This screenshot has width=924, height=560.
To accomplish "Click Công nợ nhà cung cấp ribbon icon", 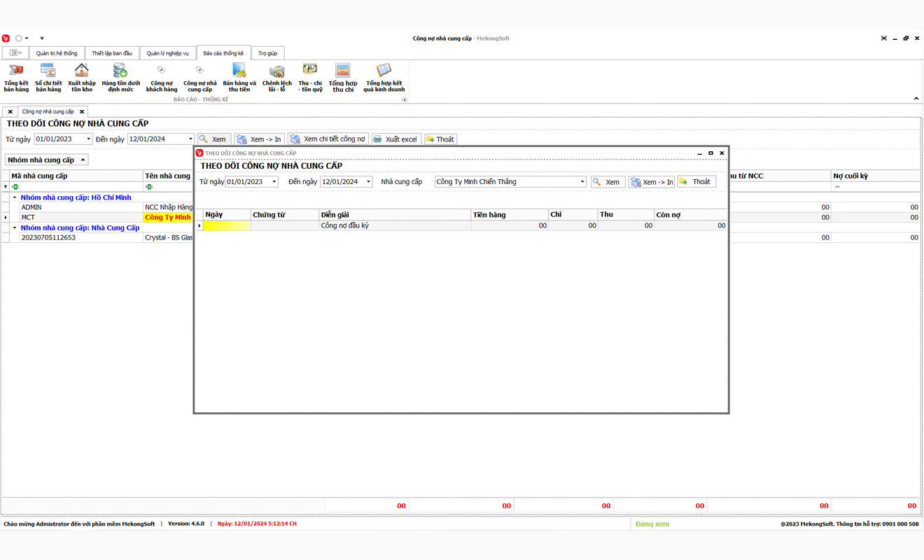I will pos(200,78).
